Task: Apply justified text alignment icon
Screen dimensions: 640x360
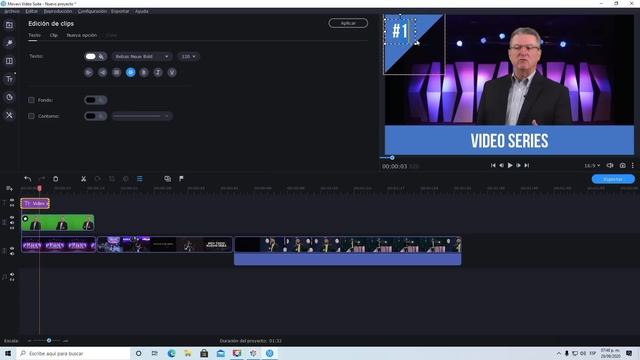Action: coord(116,72)
